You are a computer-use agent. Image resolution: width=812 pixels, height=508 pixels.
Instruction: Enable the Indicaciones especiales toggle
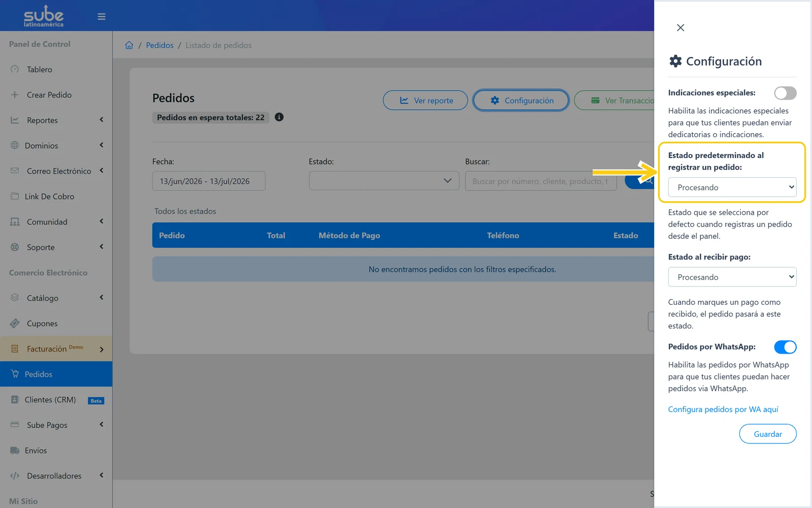click(785, 93)
